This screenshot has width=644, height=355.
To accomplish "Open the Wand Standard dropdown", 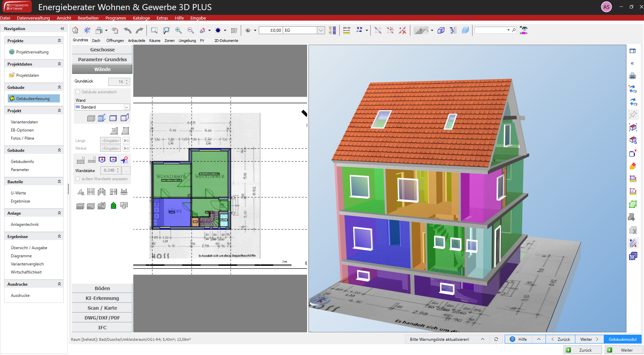I will click(126, 107).
